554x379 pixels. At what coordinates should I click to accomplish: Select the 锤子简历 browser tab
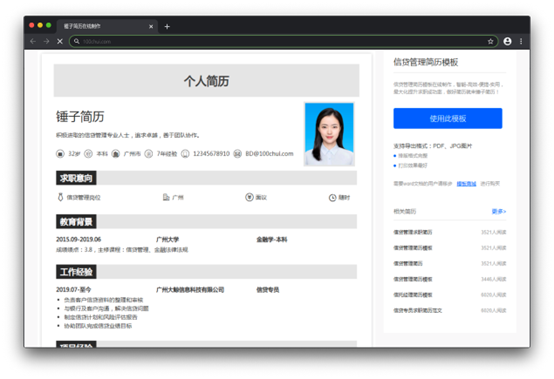coord(106,26)
